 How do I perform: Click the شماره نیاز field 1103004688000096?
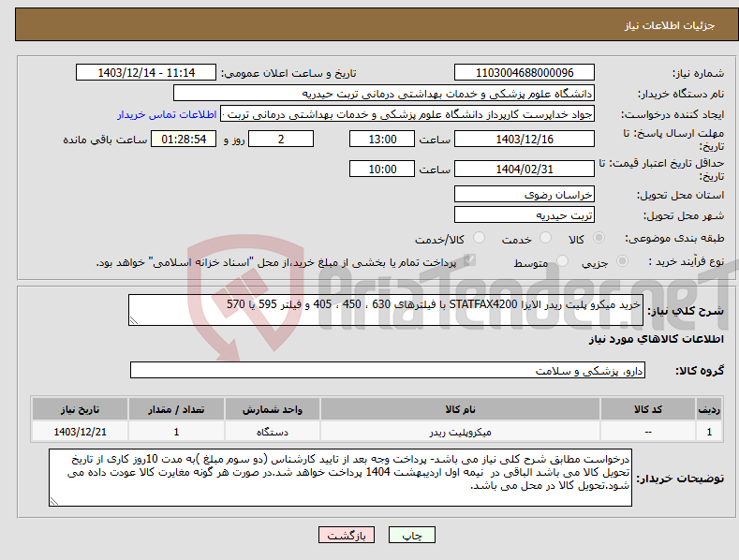pos(525,73)
